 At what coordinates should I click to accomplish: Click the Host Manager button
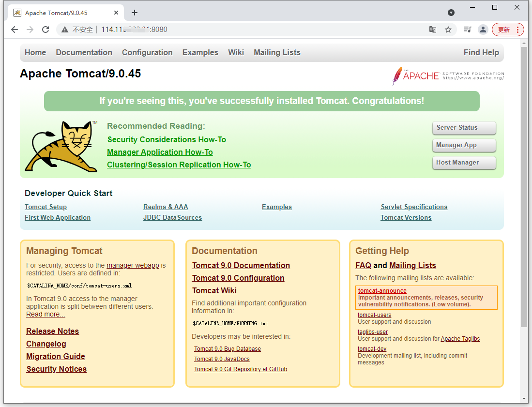point(464,163)
